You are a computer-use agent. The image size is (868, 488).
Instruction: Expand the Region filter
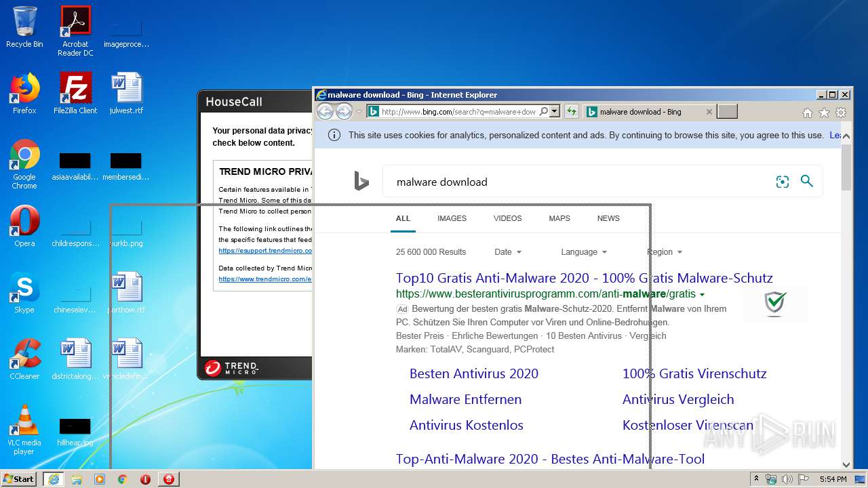[x=665, y=252]
